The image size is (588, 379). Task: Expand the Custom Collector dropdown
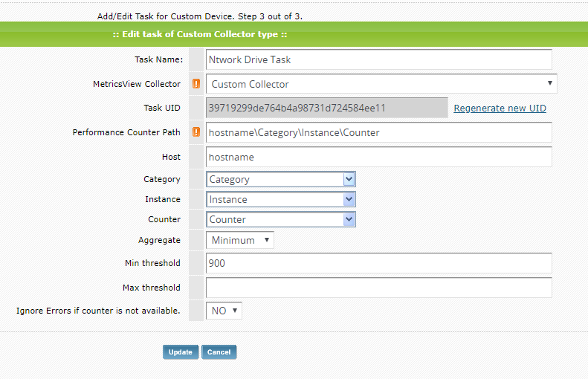pos(381,83)
